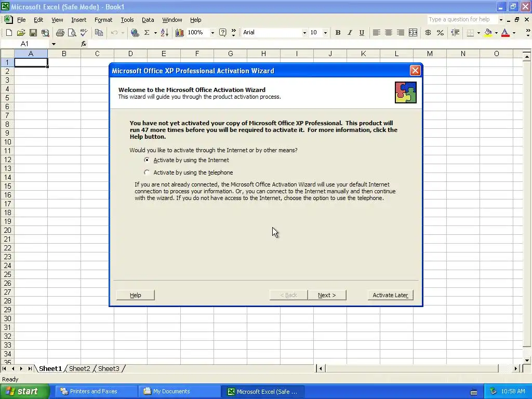Click the Open file folder icon
Screen dimensions: 532x399
[x=21, y=33]
